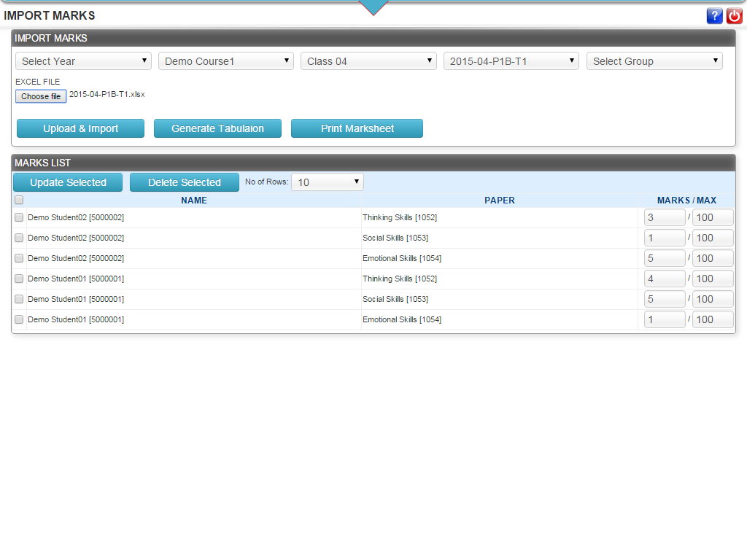This screenshot has width=747, height=560.
Task: Click Demo Student01 name in Social Skills row
Action: coord(76,300)
